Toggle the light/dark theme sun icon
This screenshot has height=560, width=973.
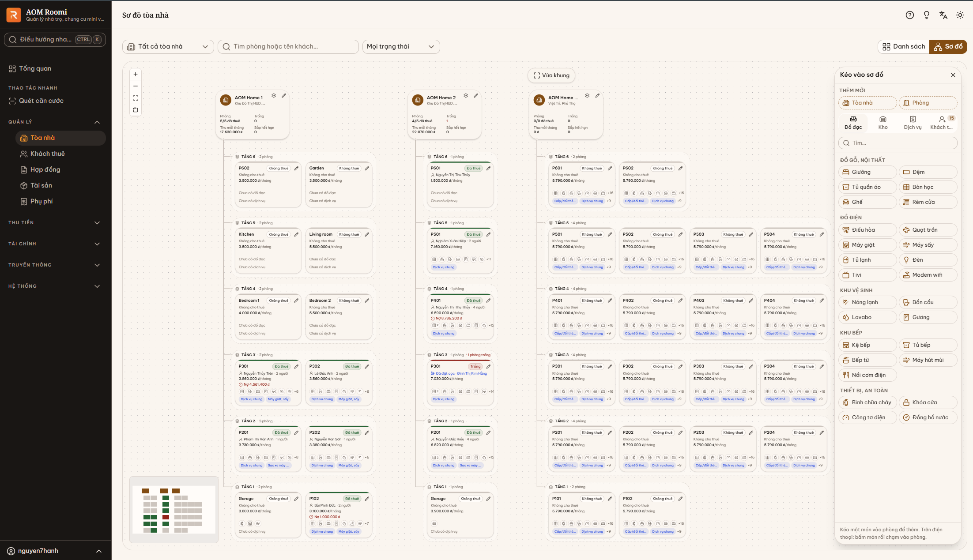click(960, 15)
